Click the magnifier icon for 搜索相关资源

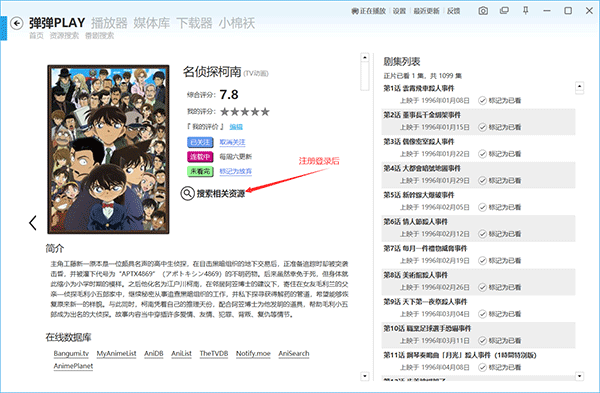[x=187, y=194]
